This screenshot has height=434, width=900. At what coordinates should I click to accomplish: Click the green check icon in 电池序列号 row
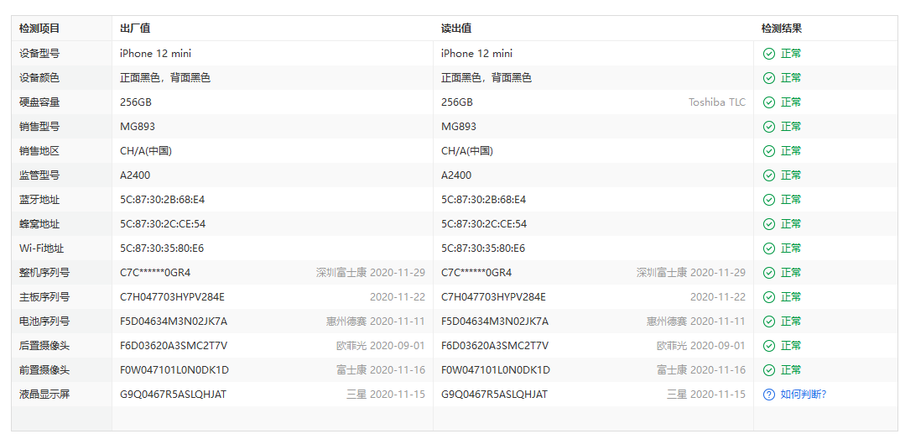[x=769, y=321]
